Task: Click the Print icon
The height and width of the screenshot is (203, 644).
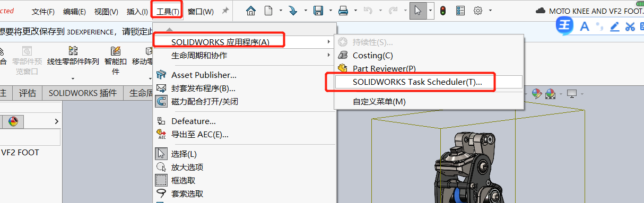Action: point(344,11)
